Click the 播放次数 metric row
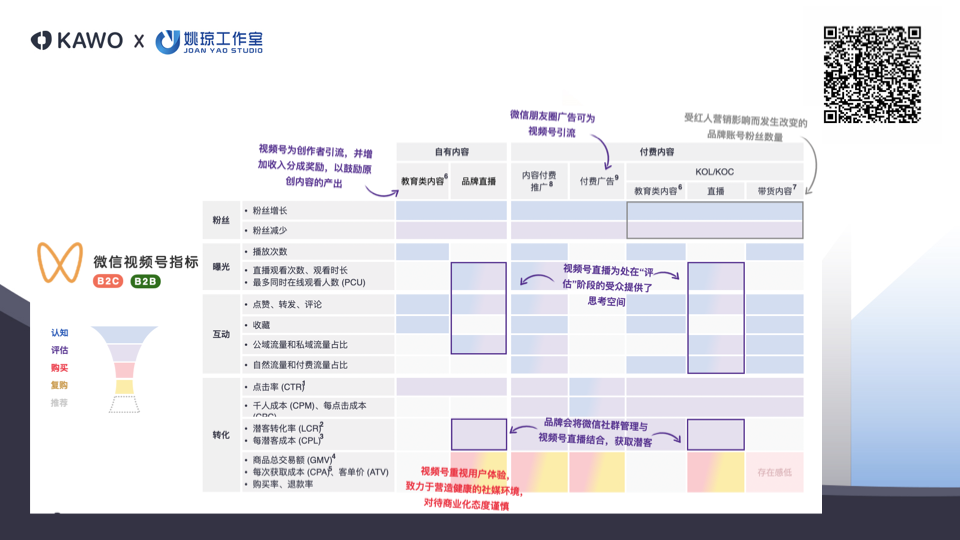This screenshot has height=540, width=960. pos(318,252)
